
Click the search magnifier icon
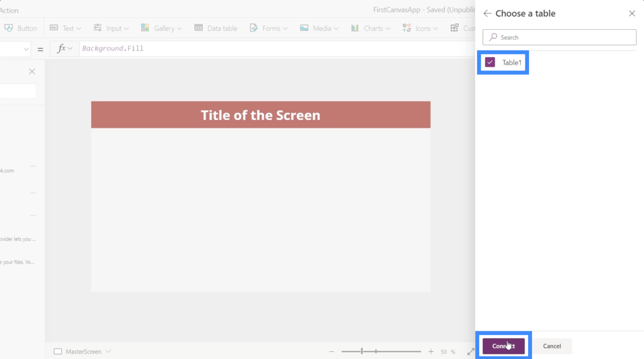(493, 37)
